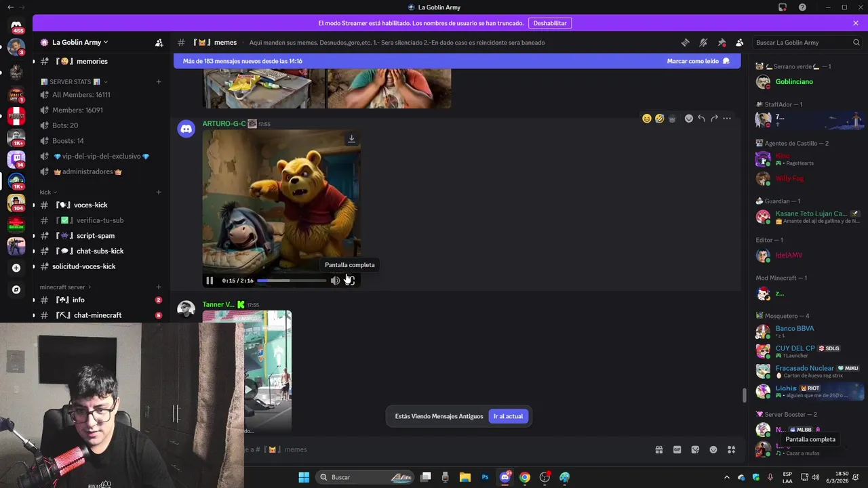
Task: Collapse the SERVER STATS category
Action: tap(75, 82)
